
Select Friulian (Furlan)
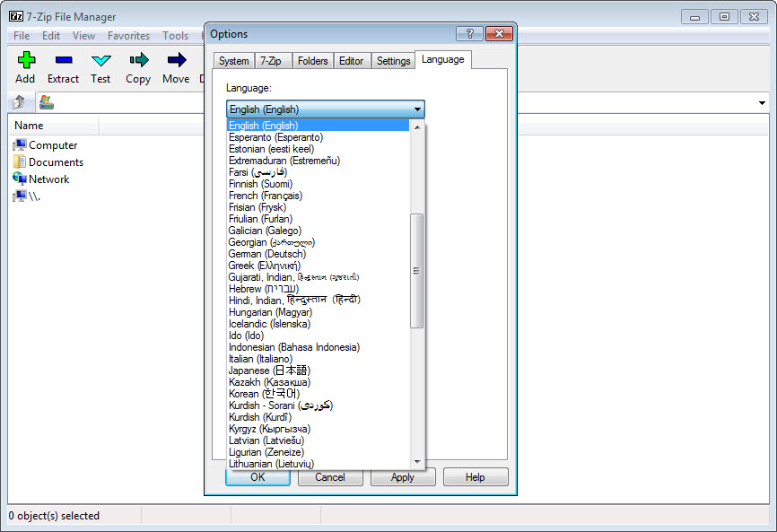pos(319,218)
